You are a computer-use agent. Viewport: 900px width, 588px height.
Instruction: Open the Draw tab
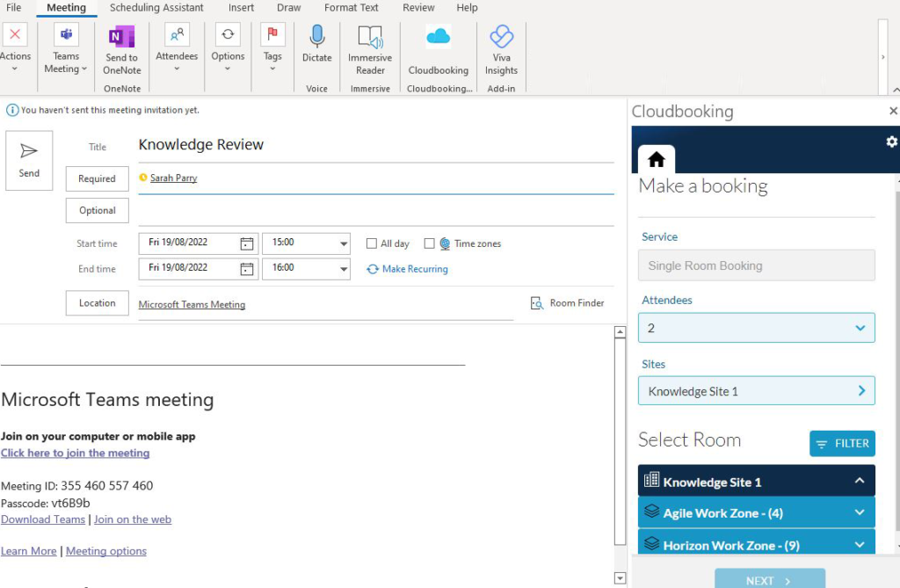(x=288, y=7)
